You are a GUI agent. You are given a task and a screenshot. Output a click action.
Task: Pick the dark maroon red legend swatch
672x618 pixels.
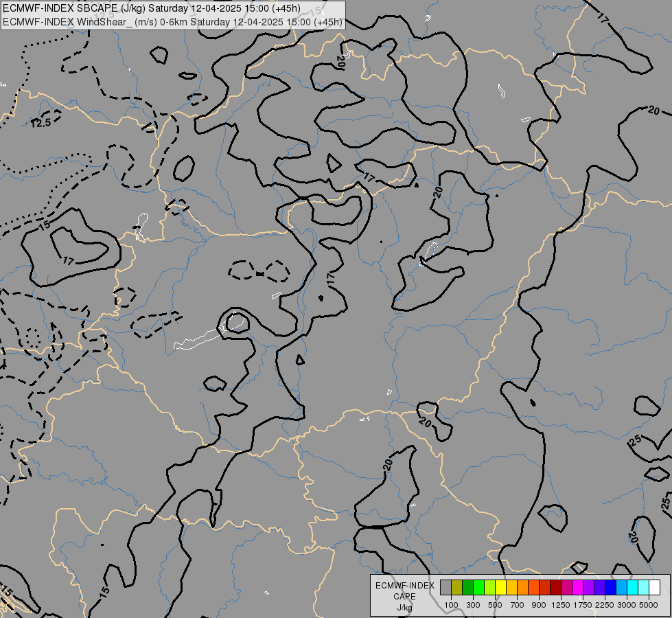[556, 588]
